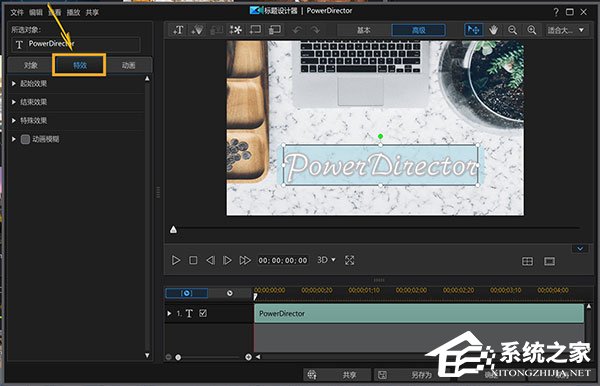Click the help question mark icon
Viewport: 600px width, 386px height.
click(556, 12)
